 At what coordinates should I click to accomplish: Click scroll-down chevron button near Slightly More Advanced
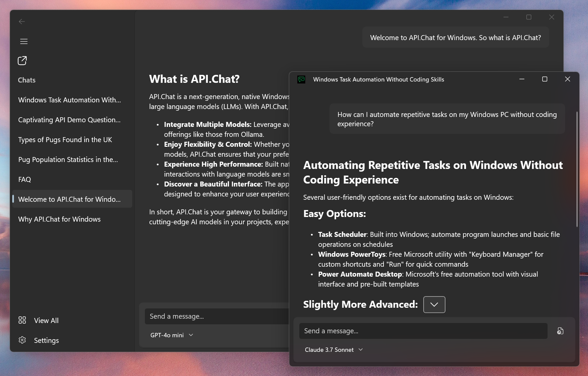(x=434, y=304)
